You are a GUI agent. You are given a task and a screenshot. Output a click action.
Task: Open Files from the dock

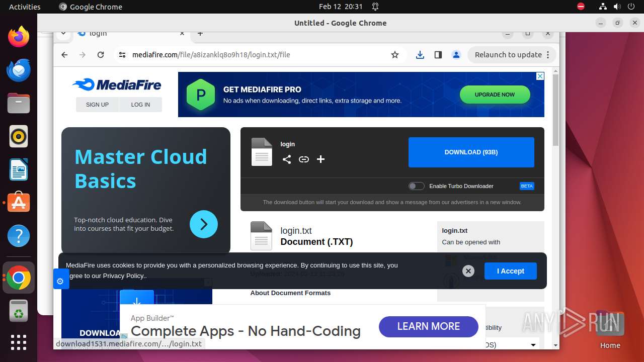pyautogui.click(x=19, y=103)
